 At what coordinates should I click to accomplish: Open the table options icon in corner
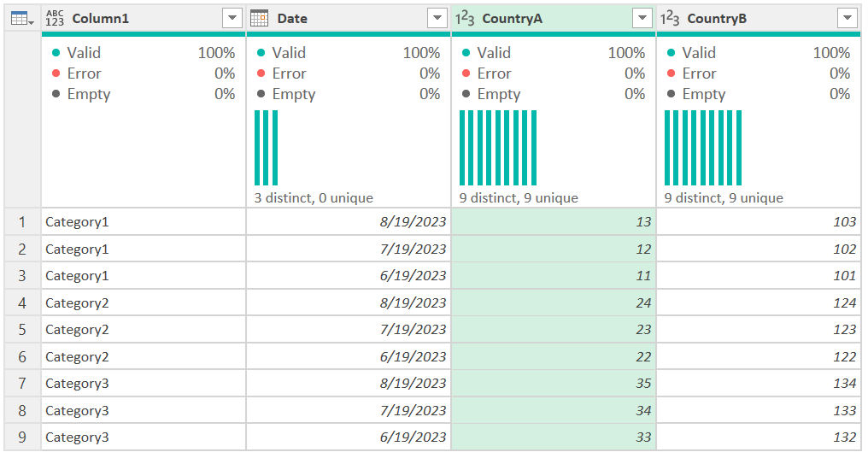(22, 19)
